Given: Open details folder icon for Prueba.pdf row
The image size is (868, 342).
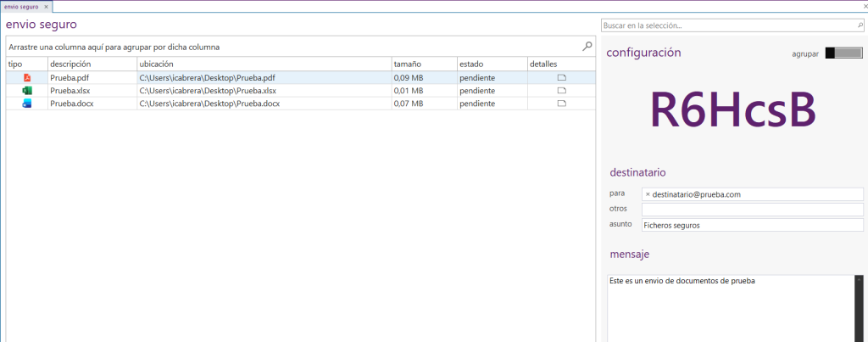Looking at the screenshot, I should pyautogui.click(x=561, y=77).
